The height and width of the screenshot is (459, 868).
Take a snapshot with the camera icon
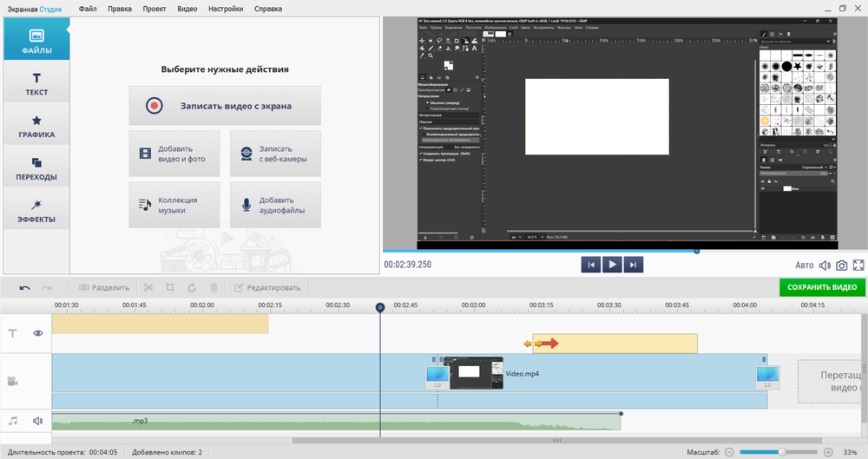click(841, 266)
